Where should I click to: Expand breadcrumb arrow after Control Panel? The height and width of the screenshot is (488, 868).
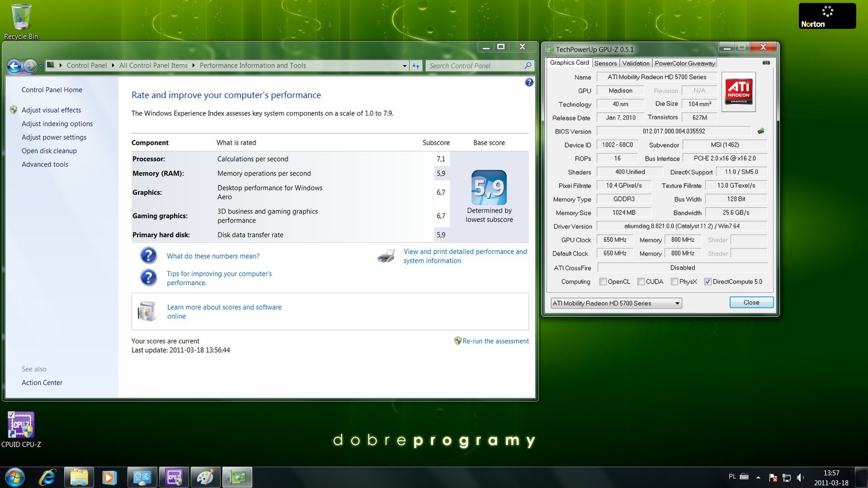(113, 66)
